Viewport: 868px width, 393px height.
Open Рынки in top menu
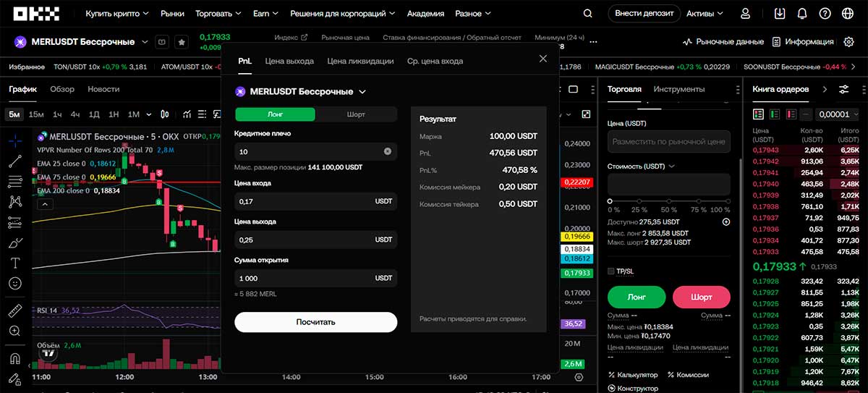point(172,13)
